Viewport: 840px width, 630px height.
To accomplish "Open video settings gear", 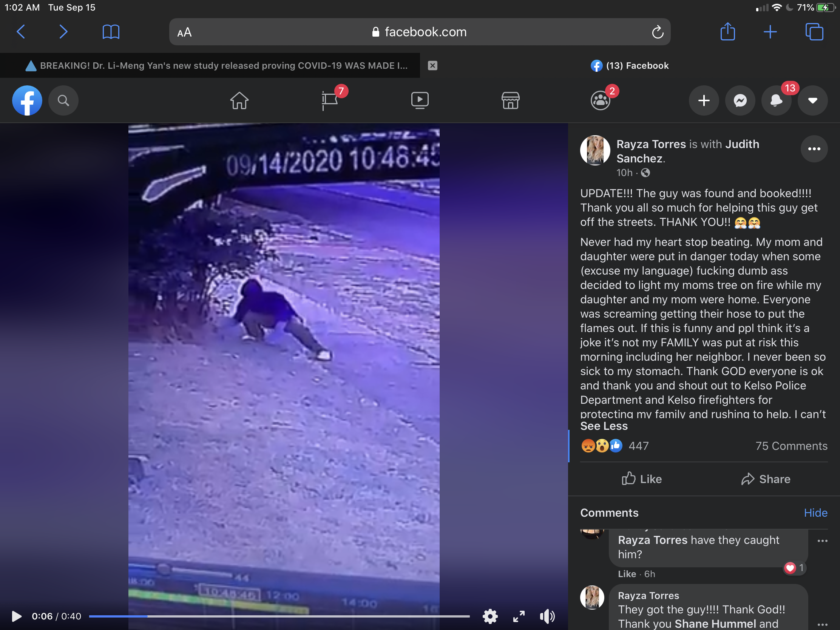I will (490, 616).
